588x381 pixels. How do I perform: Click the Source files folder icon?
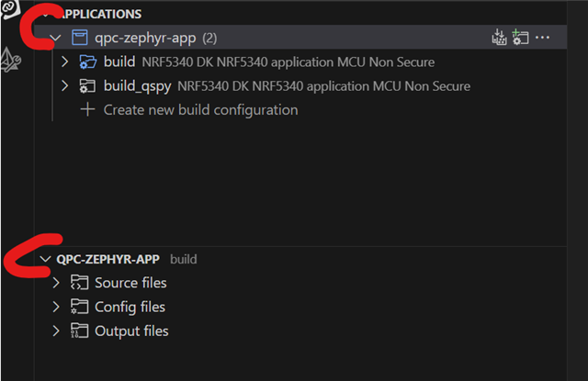tap(80, 283)
